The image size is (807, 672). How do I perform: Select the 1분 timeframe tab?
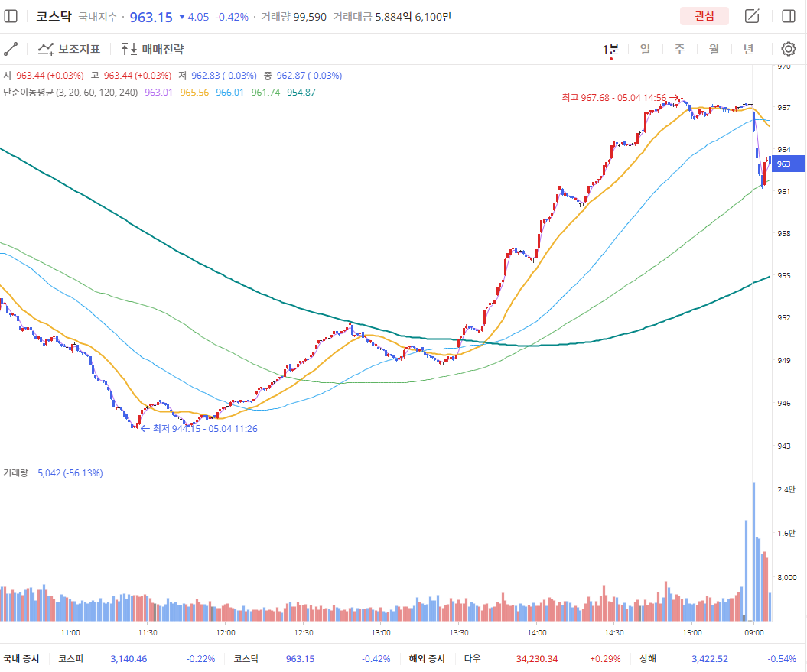pyautogui.click(x=611, y=50)
